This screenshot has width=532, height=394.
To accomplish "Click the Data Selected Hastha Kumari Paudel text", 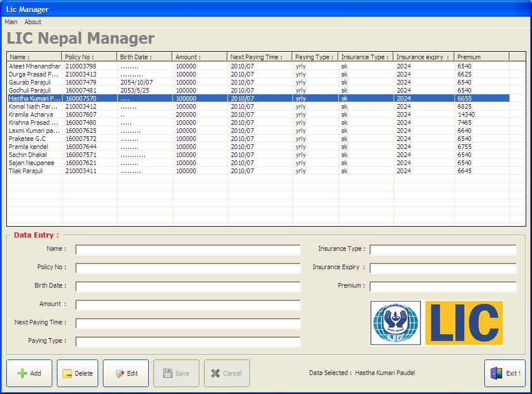I will pyautogui.click(x=362, y=373).
